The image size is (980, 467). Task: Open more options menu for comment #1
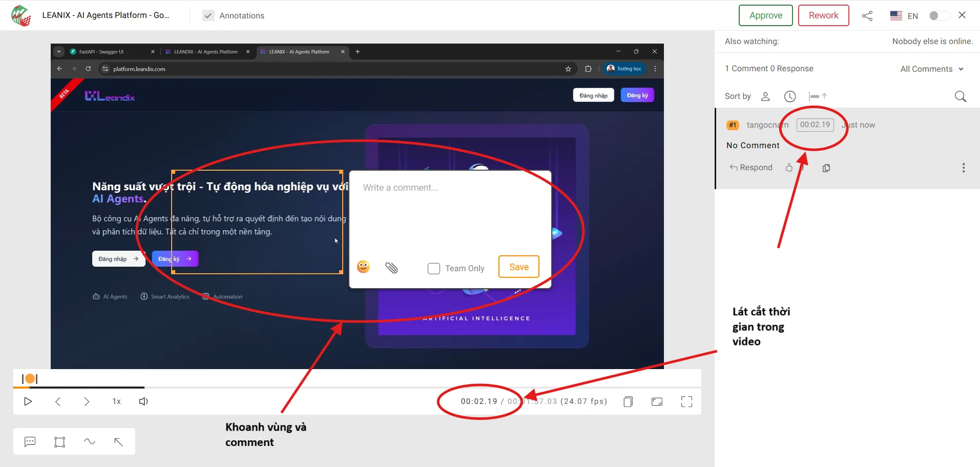(x=964, y=168)
